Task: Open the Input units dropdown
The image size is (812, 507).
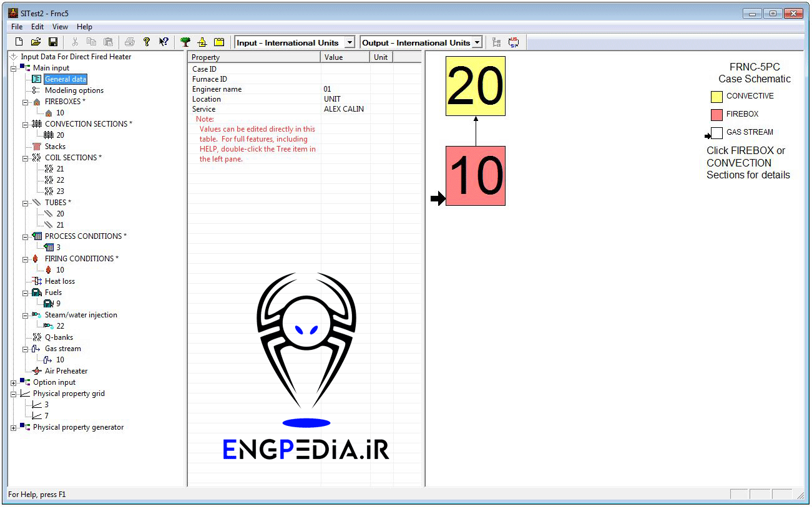Action: coord(350,42)
